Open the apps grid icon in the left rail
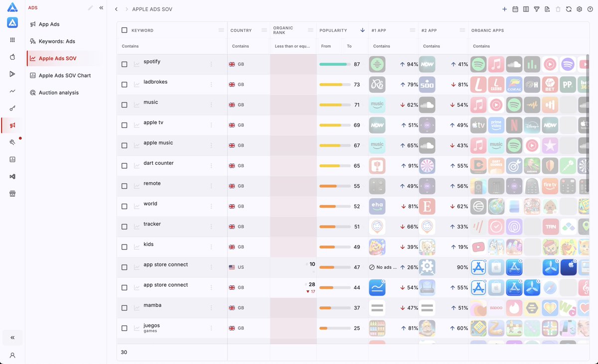This screenshot has width=598, height=364. pos(12,40)
